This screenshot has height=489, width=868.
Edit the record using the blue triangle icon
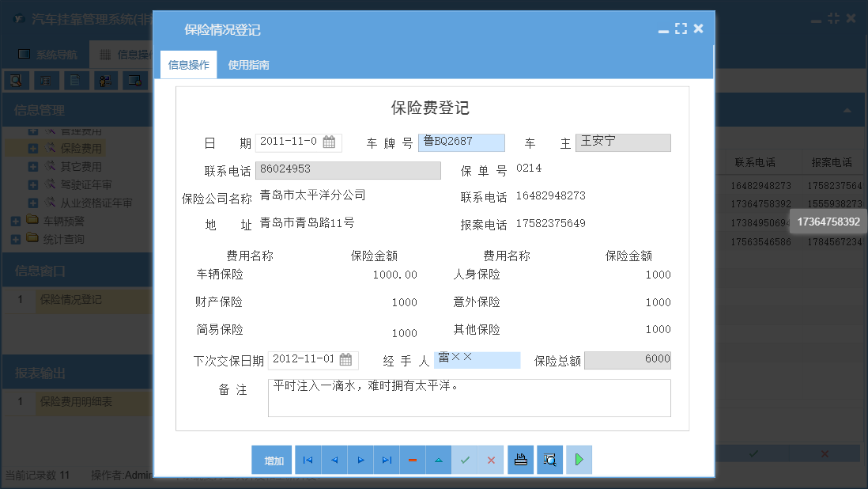pyautogui.click(x=439, y=460)
